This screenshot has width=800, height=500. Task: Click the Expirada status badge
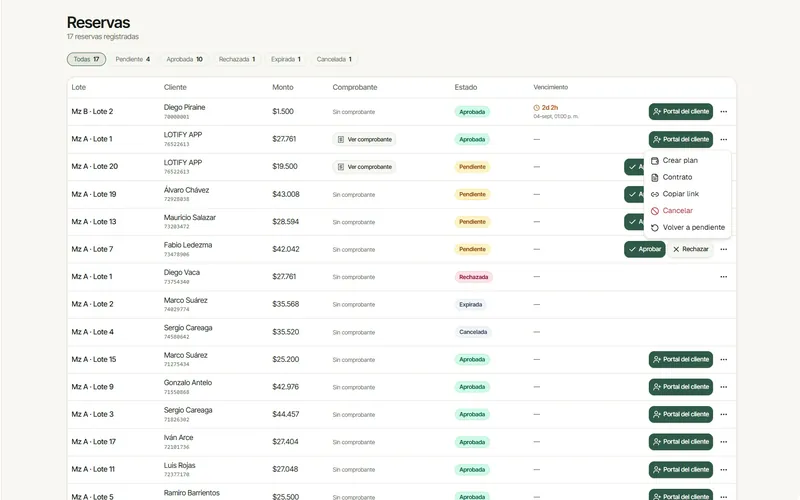470,305
